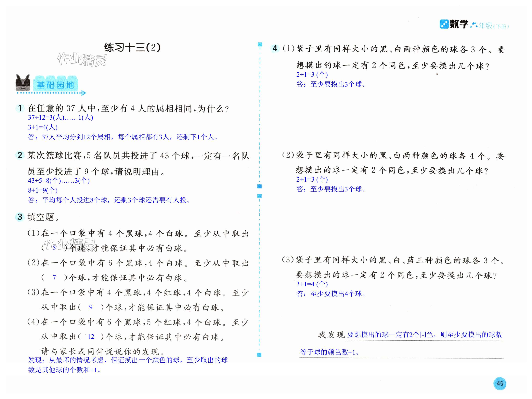Click blank with answer 7
The image size is (532, 399).
coord(54,277)
